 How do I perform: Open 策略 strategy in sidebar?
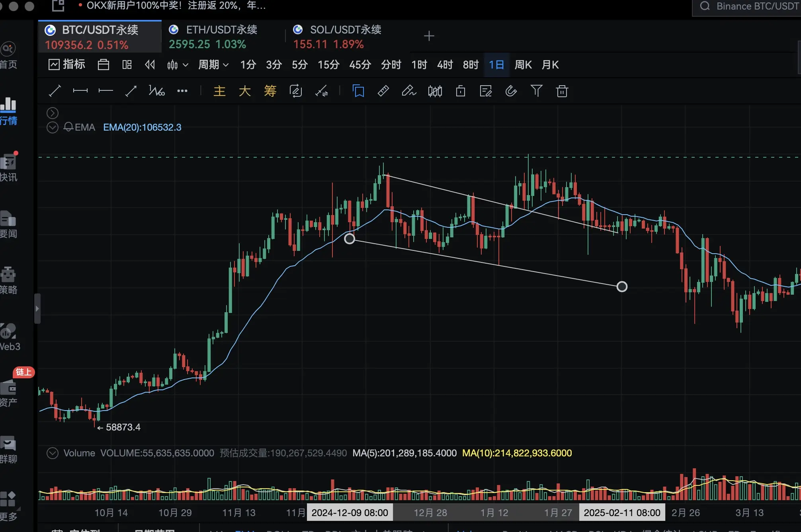[8, 281]
